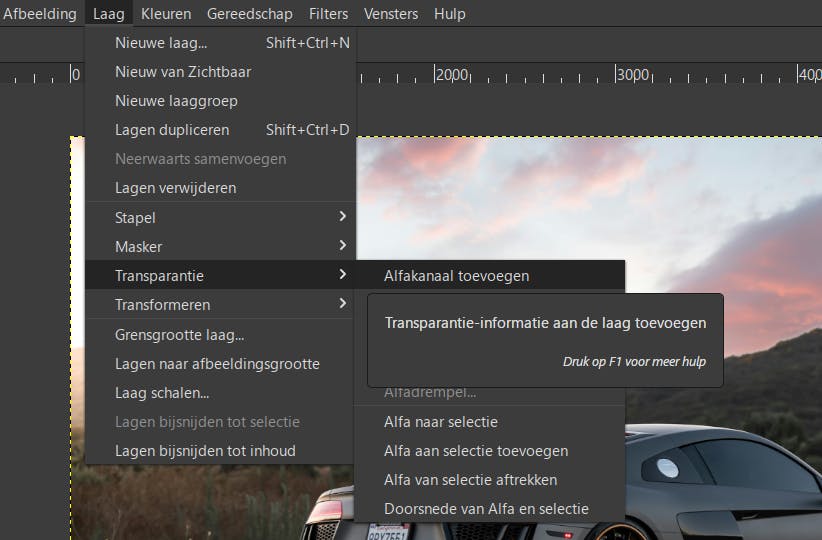Open the Gereedschap menu

pos(250,14)
